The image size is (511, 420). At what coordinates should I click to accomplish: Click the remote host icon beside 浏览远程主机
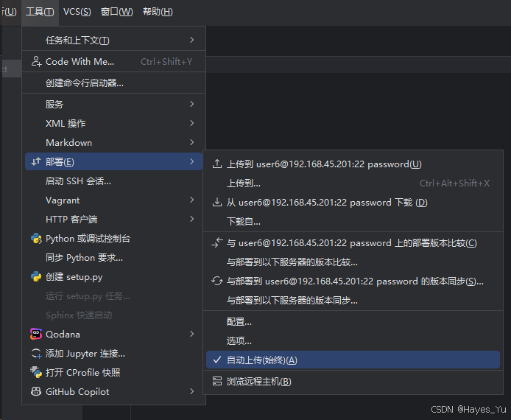[x=217, y=381]
